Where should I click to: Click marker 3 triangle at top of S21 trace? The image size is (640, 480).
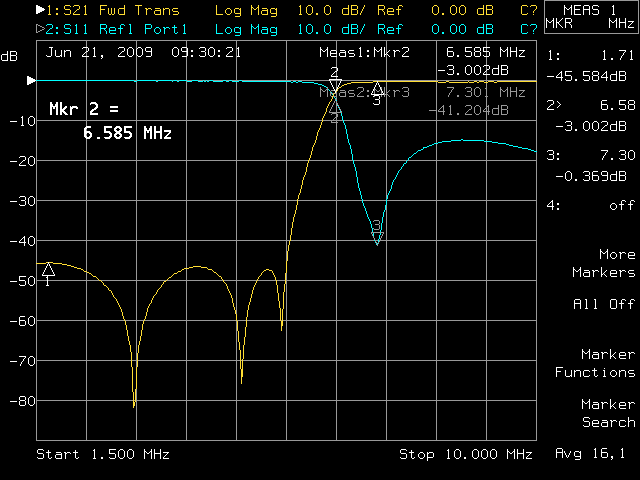click(x=376, y=89)
